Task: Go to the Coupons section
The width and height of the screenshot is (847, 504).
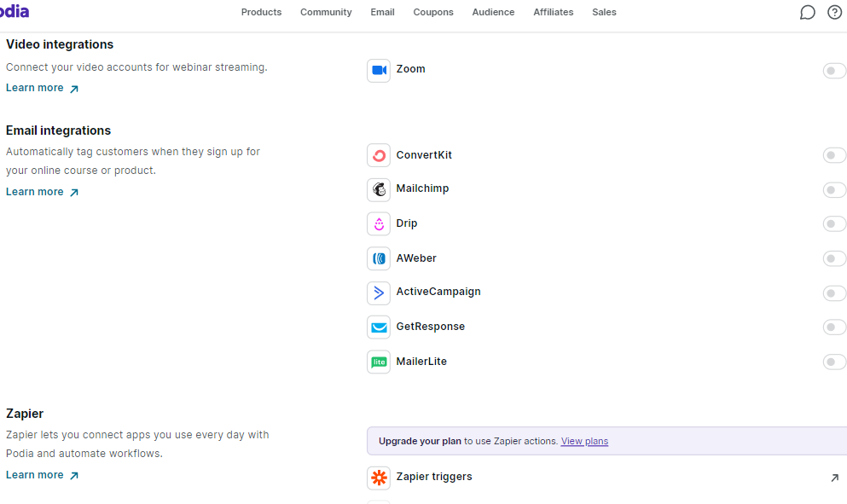Action: click(x=433, y=12)
